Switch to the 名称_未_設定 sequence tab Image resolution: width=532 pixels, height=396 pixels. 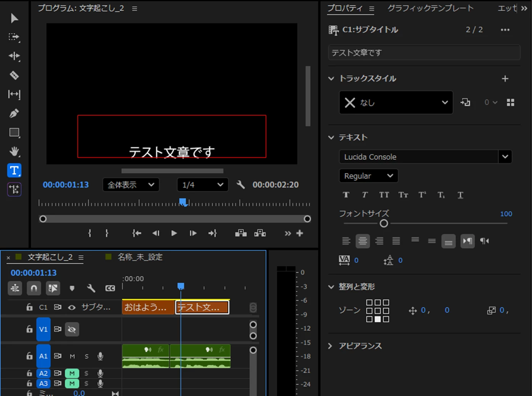click(x=140, y=257)
